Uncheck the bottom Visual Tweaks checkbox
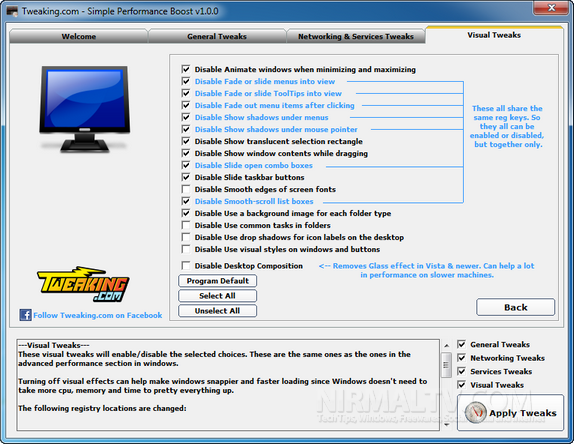 pos(462,385)
